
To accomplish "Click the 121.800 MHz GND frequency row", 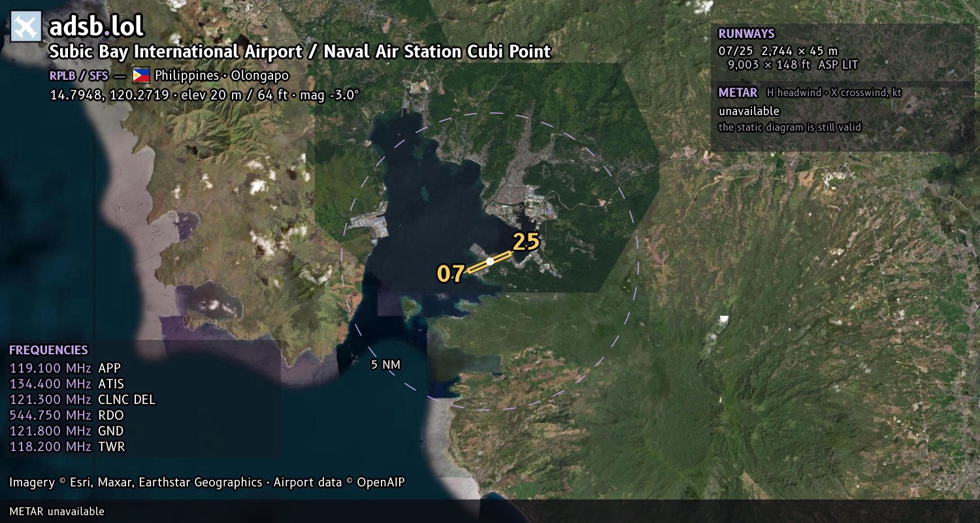I will [66, 431].
